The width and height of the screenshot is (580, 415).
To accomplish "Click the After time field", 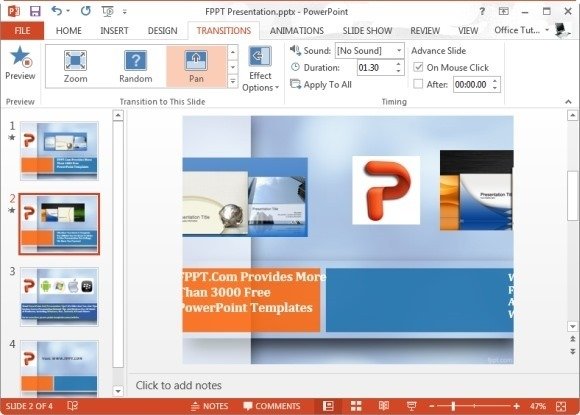I will (x=472, y=85).
